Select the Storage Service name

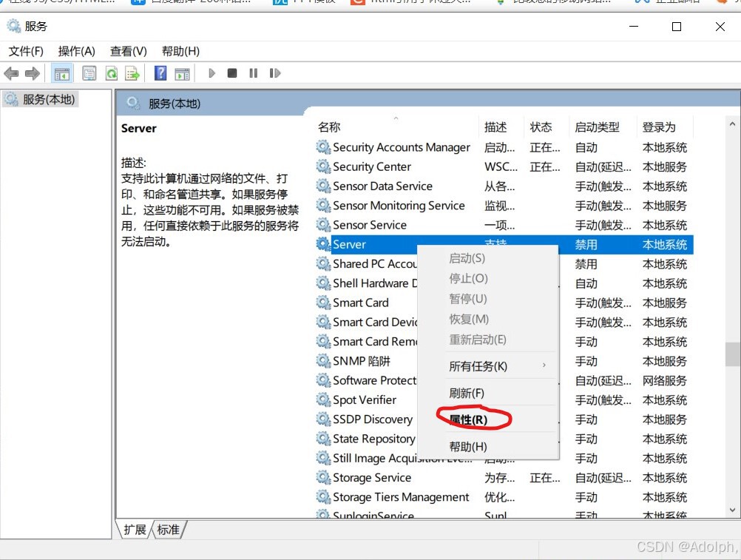(x=372, y=477)
